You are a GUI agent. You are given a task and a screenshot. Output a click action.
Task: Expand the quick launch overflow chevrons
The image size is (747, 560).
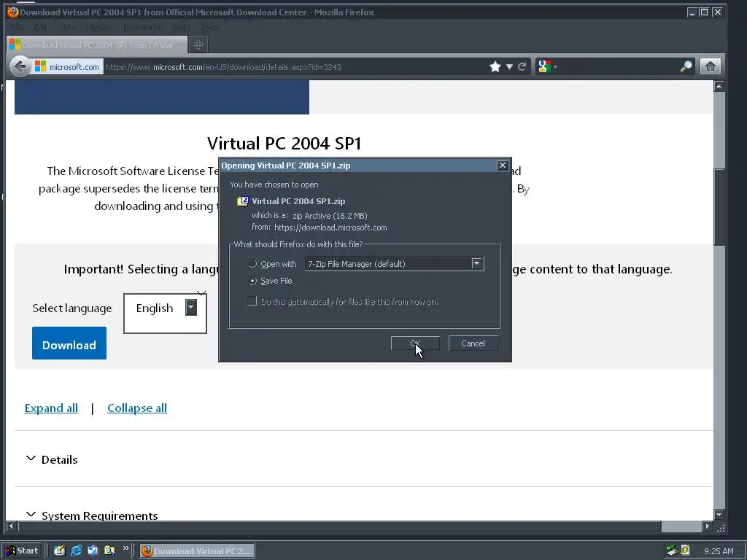pyautogui.click(x=125, y=548)
